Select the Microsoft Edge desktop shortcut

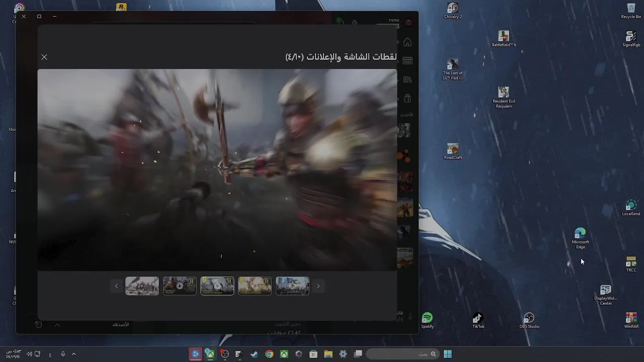[580, 238]
